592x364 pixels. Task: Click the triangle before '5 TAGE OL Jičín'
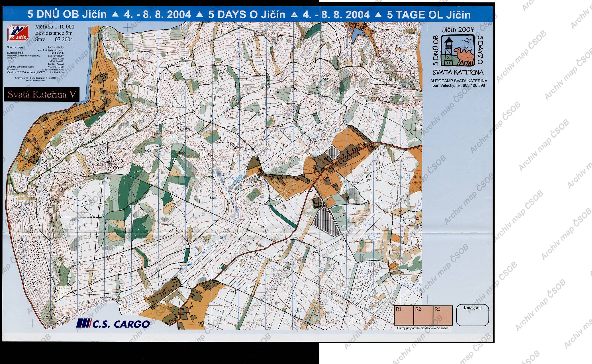pos(378,15)
